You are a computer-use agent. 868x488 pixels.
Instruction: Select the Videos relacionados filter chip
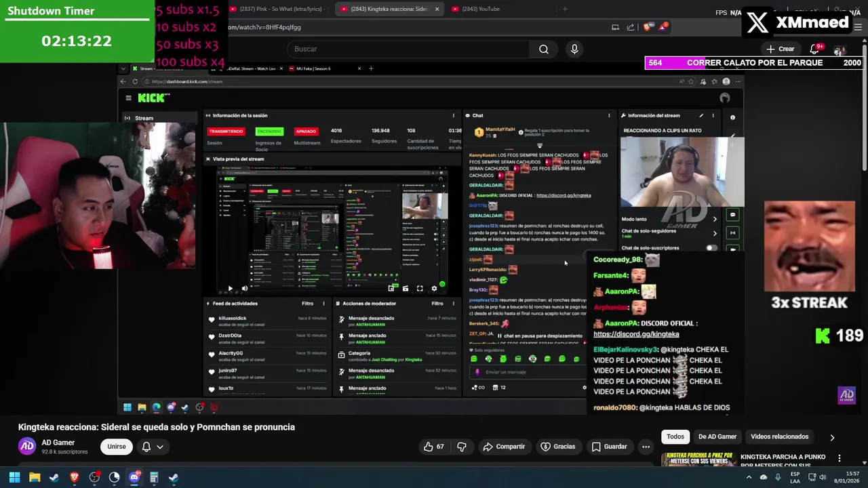779,436
